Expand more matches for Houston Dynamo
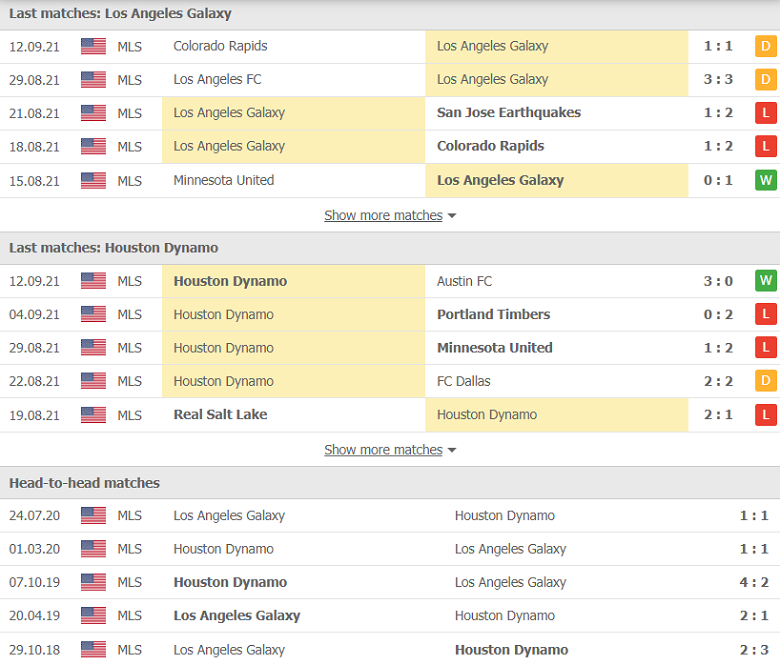 tap(383, 450)
